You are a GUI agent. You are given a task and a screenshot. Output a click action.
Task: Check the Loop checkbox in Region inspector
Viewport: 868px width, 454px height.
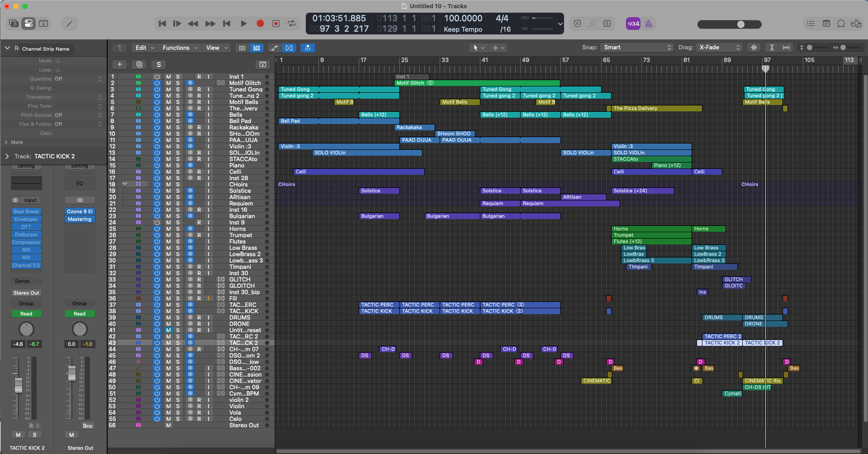point(58,70)
